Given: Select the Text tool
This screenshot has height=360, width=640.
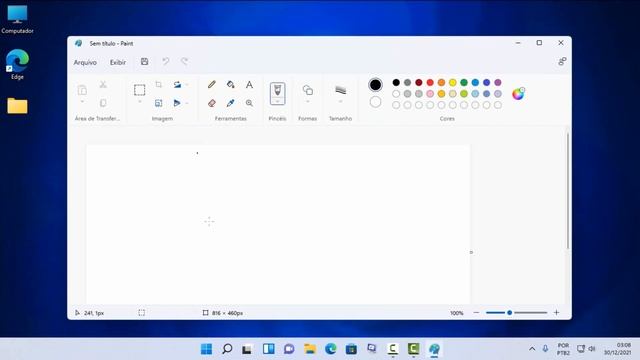Looking at the screenshot, I should tap(249, 84).
